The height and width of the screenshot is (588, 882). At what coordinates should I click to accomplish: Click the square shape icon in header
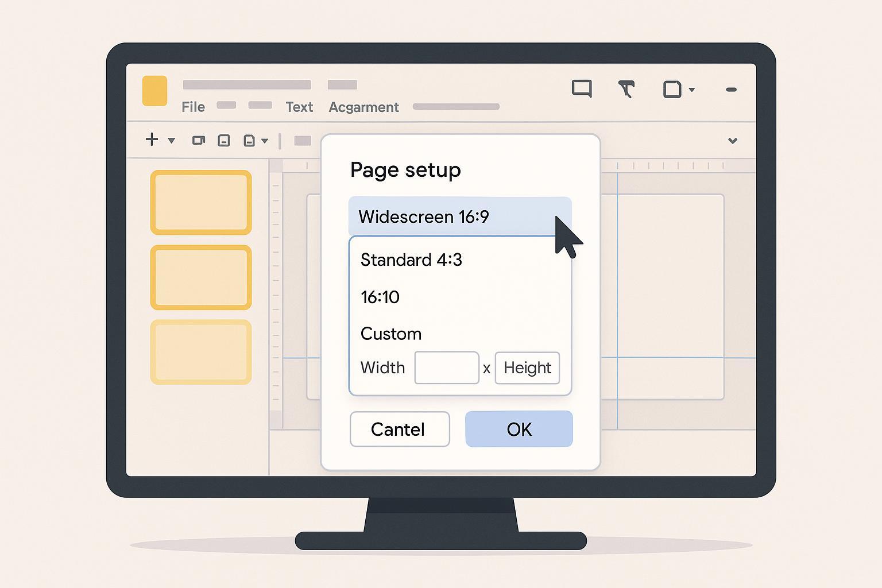coord(672,90)
